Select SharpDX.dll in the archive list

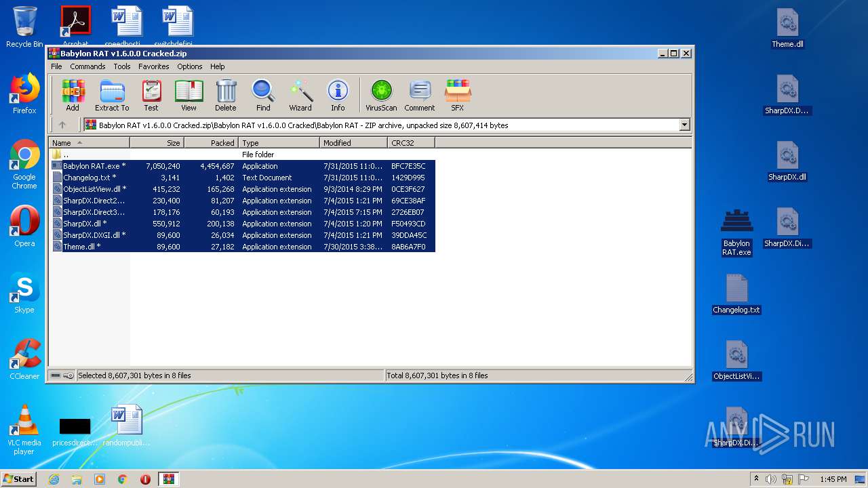coord(242,224)
